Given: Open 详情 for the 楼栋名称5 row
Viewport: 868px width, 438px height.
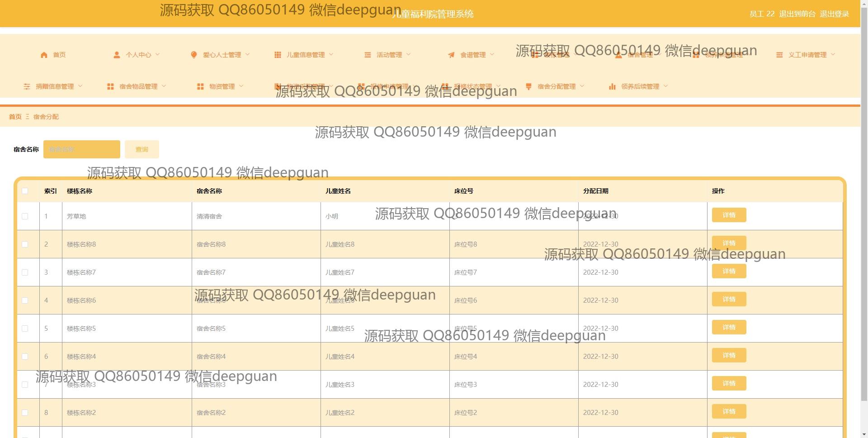Looking at the screenshot, I should [729, 327].
